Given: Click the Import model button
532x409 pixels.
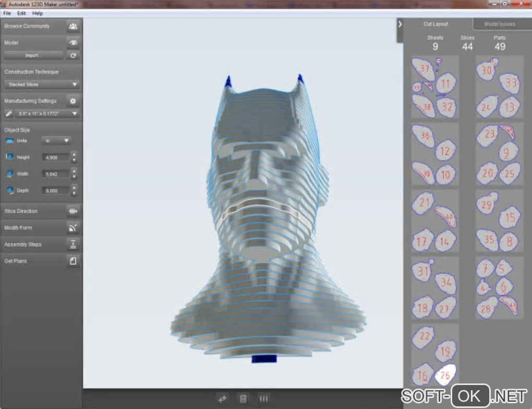Looking at the screenshot, I should pos(33,55).
